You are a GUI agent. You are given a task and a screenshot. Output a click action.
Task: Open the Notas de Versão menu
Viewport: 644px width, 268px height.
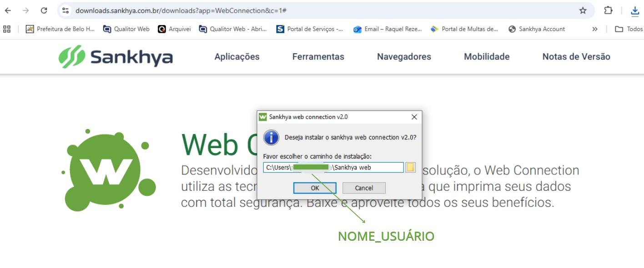(x=576, y=57)
